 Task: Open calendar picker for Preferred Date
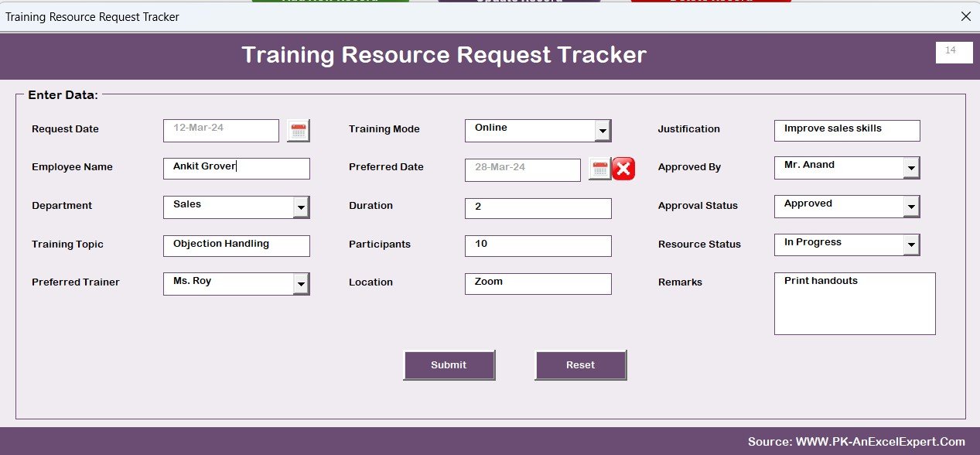click(600, 169)
